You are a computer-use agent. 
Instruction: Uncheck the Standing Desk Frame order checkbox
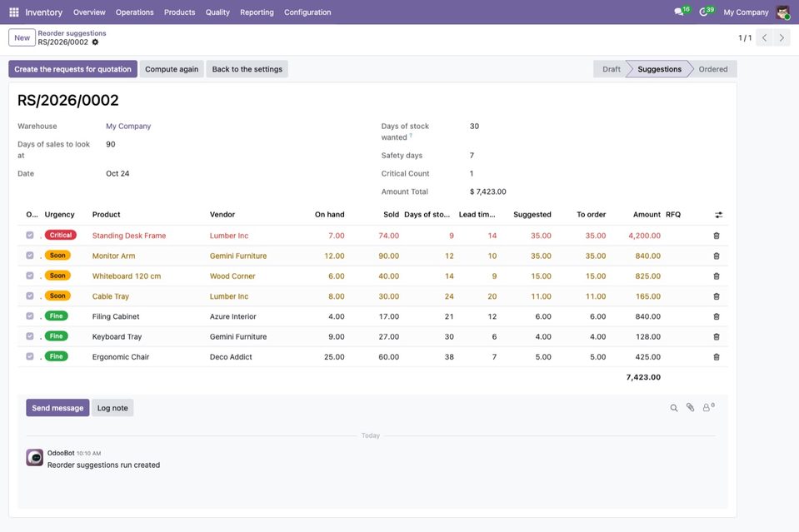pyautogui.click(x=29, y=236)
